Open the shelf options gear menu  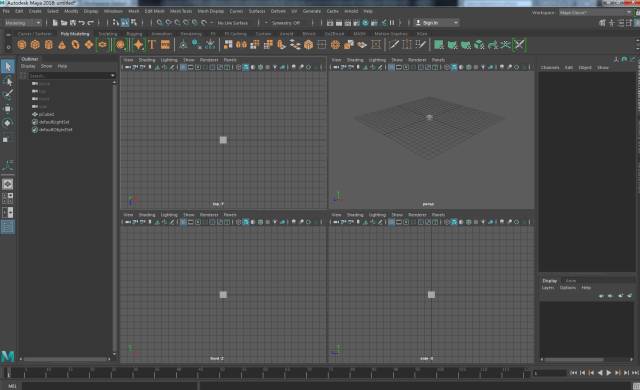(x=8, y=47)
